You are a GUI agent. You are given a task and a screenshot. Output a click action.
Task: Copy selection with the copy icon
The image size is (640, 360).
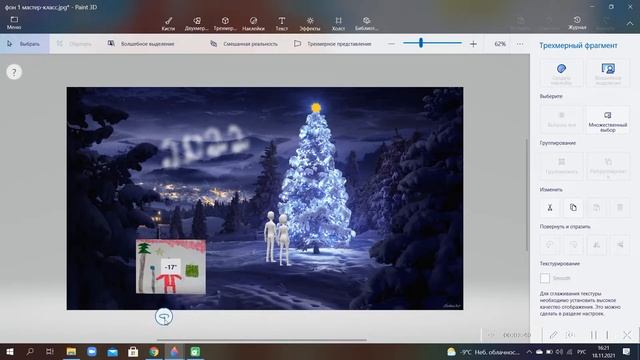[573, 208]
